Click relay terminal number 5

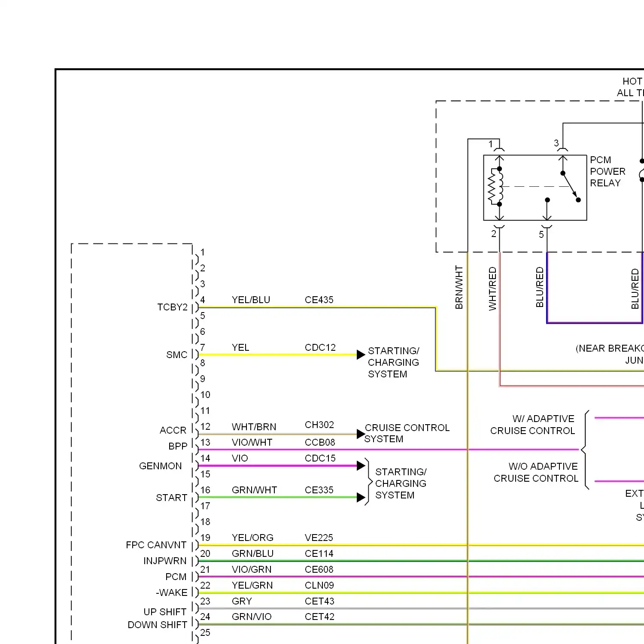coord(541,234)
